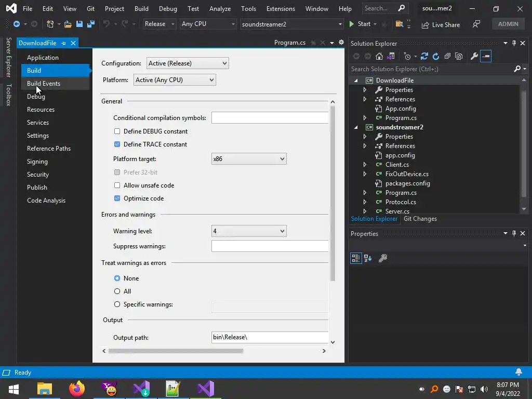Open the Debug menu
532x399 pixels.
168,8
